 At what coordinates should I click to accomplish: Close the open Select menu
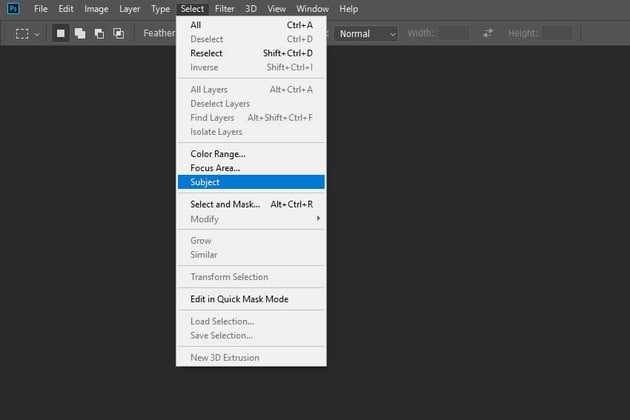192,9
